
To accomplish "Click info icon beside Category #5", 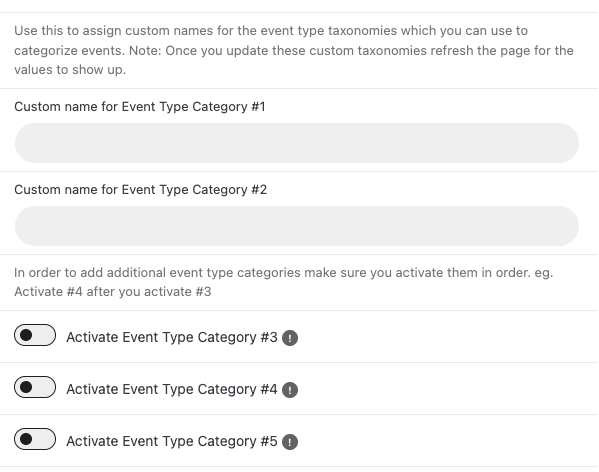I will coord(290,442).
